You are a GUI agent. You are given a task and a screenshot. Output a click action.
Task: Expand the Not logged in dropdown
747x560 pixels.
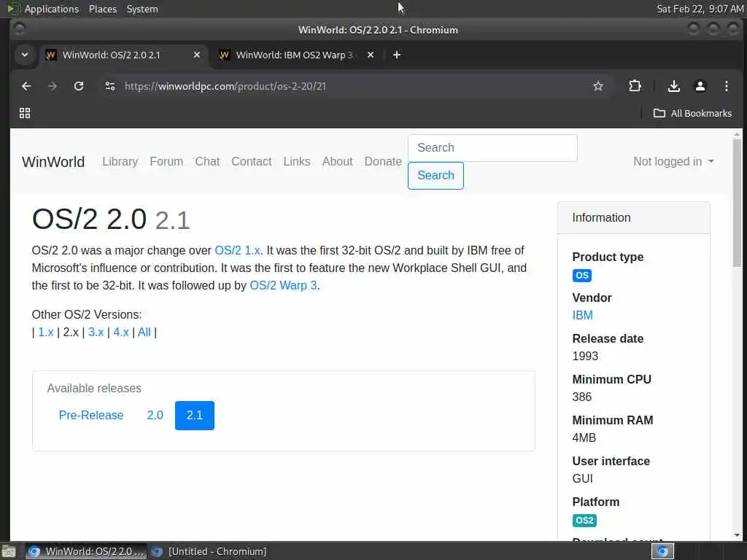[x=673, y=161]
